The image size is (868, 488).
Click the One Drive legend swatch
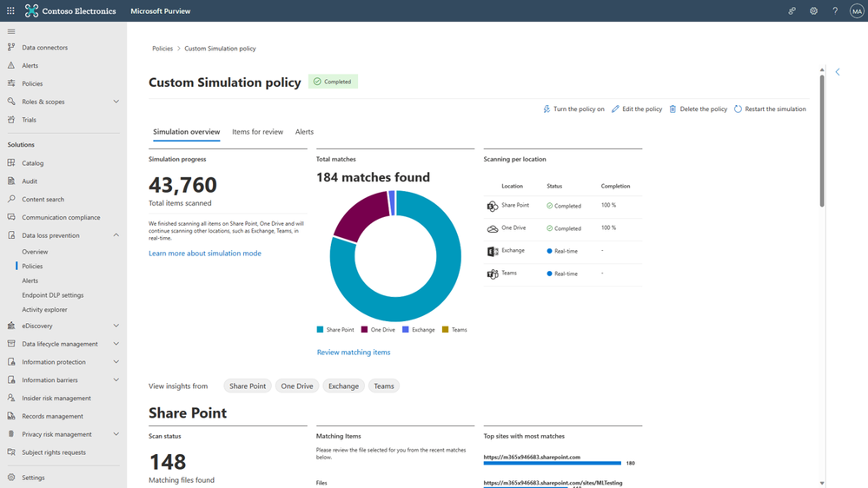(x=364, y=330)
